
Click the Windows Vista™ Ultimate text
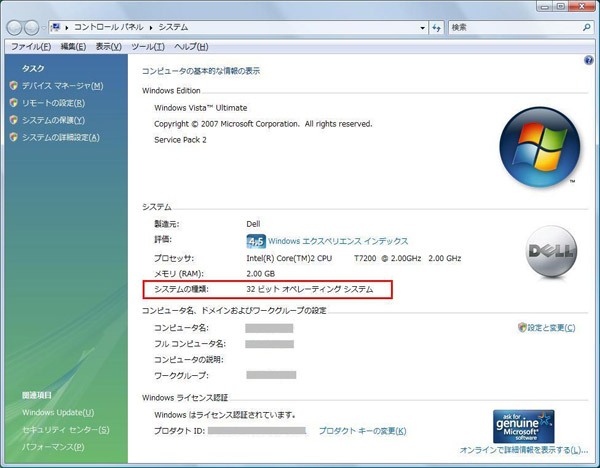pyautogui.click(x=201, y=108)
